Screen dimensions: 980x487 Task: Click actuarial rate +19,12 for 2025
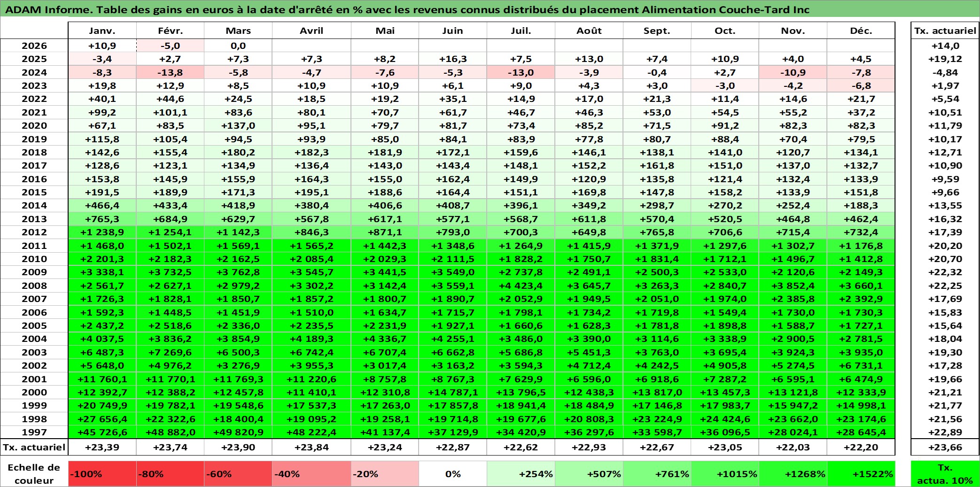point(945,59)
